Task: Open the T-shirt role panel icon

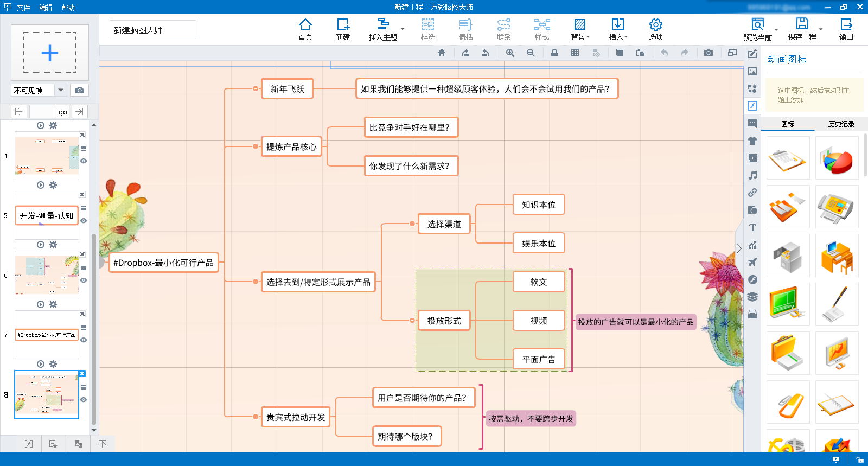Action: [752, 141]
